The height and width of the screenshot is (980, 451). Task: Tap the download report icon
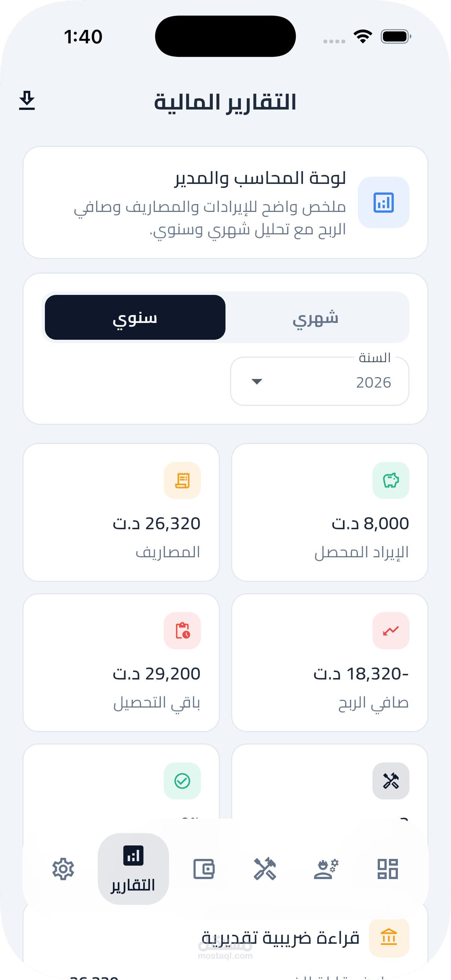27,101
